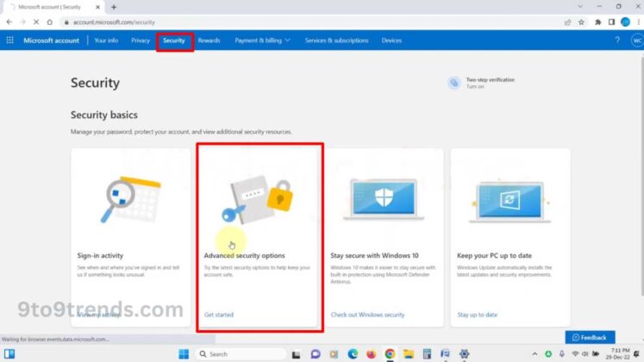Click the Stay secure with Windows 10 laptop image
Viewport: 644px width, 362px height.
coord(384,199)
